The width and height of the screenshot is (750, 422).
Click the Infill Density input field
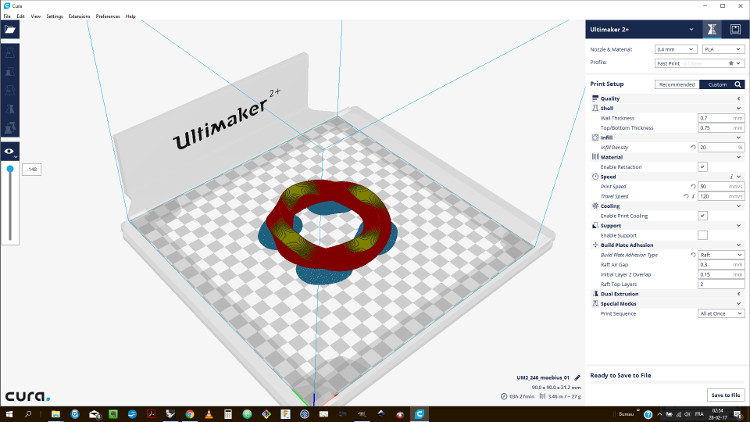pyautogui.click(x=720, y=147)
